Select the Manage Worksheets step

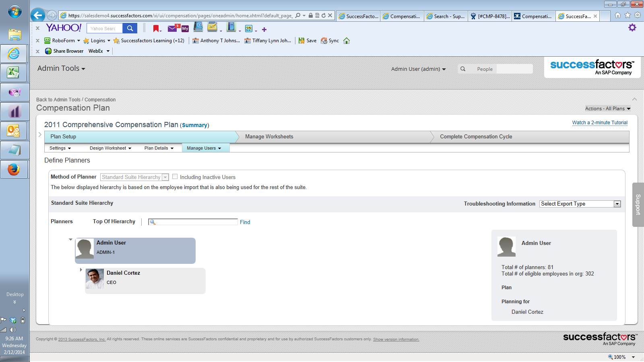[334, 137]
